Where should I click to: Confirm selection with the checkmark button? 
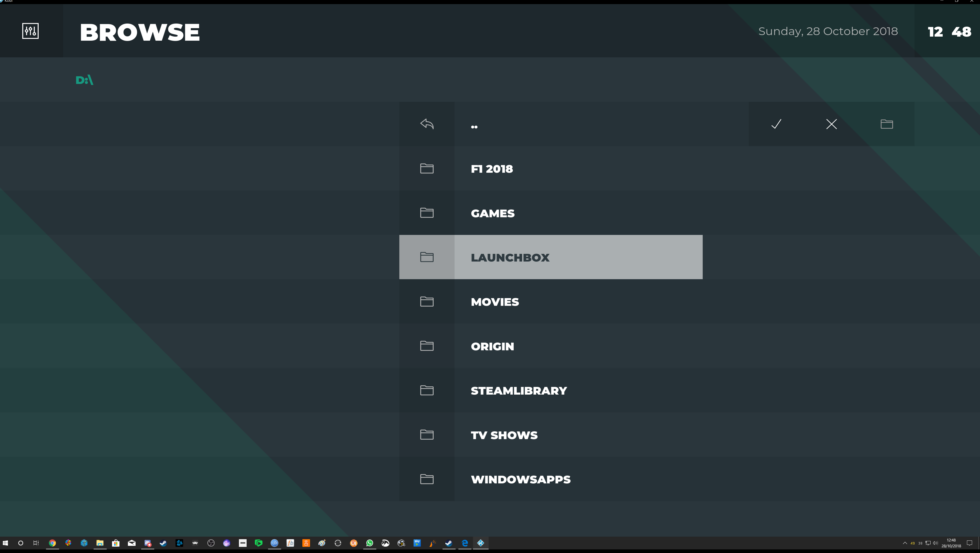pos(776,124)
